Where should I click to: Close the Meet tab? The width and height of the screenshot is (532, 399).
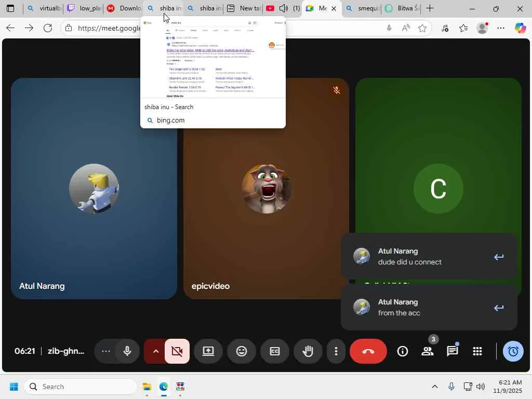pyautogui.click(x=334, y=8)
